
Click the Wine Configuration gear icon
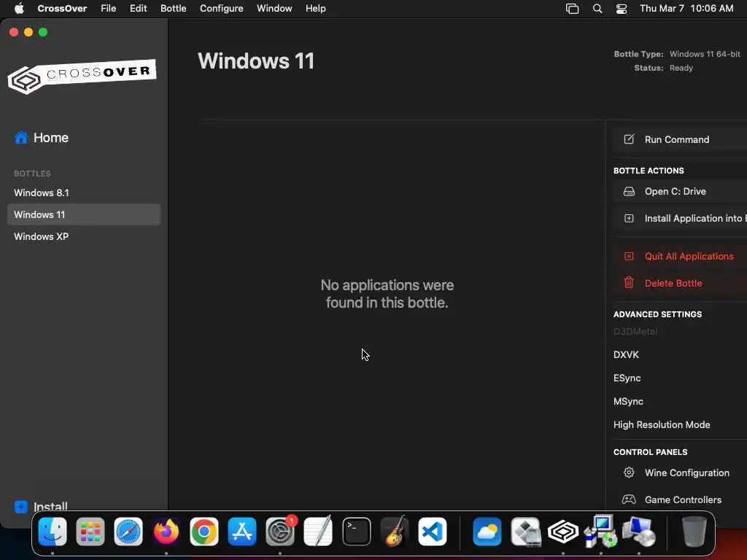point(629,472)
